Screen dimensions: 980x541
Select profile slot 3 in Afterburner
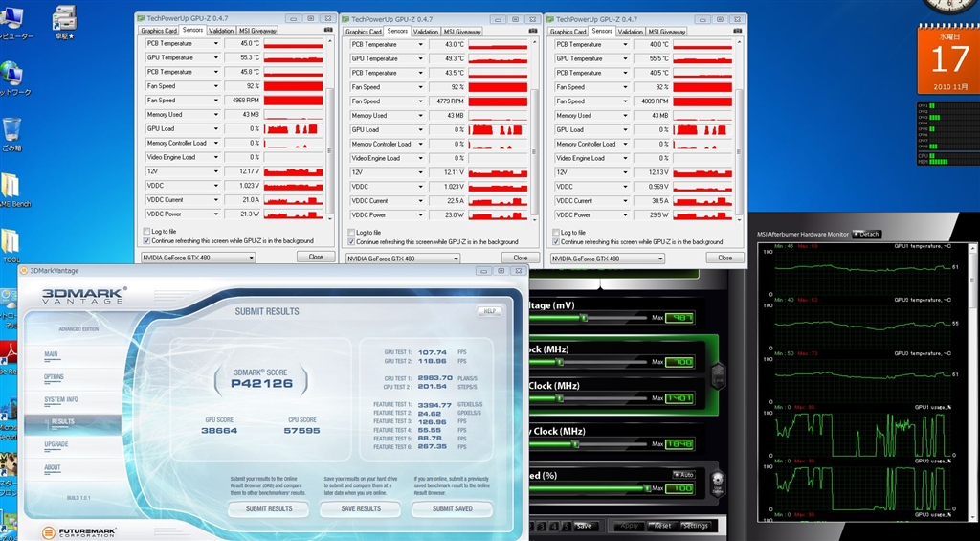click(544, 526)
